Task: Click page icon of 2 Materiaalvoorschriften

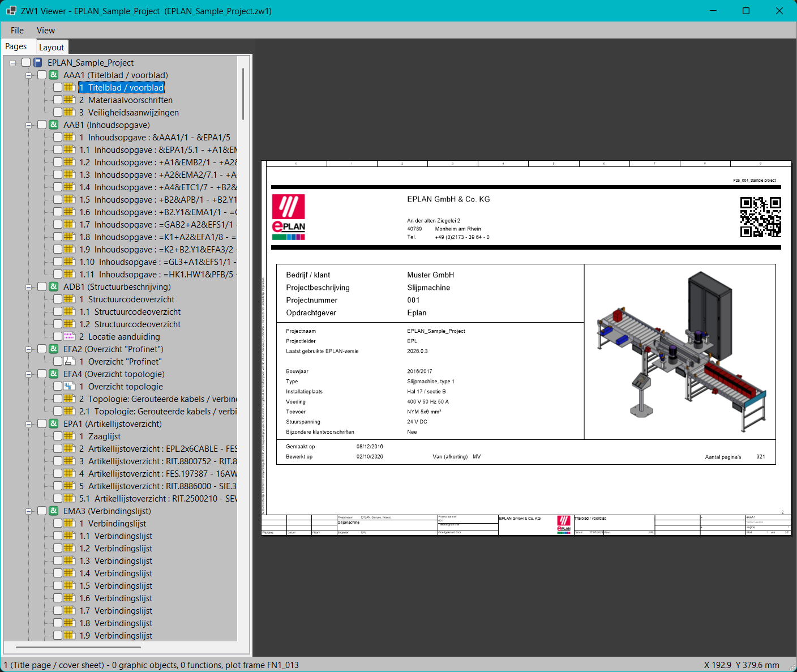Action: 70,100
